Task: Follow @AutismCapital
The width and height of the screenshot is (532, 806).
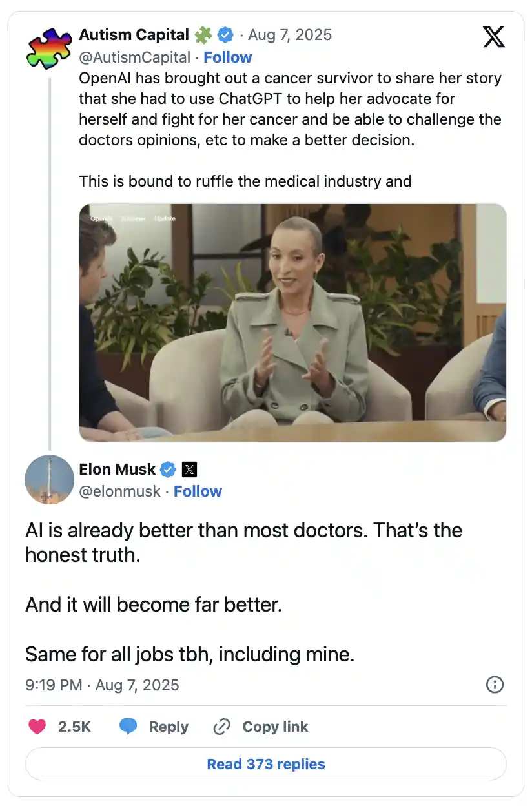Action: coord(227,57)
